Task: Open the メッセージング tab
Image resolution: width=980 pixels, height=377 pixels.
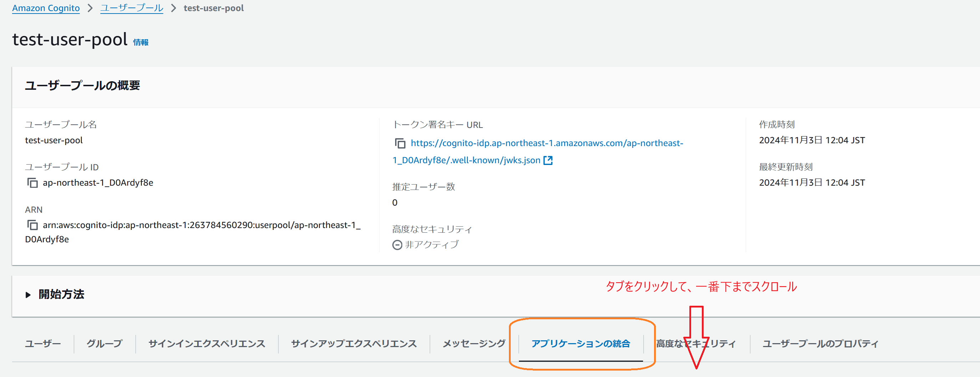Action: (x=473, y=344)
